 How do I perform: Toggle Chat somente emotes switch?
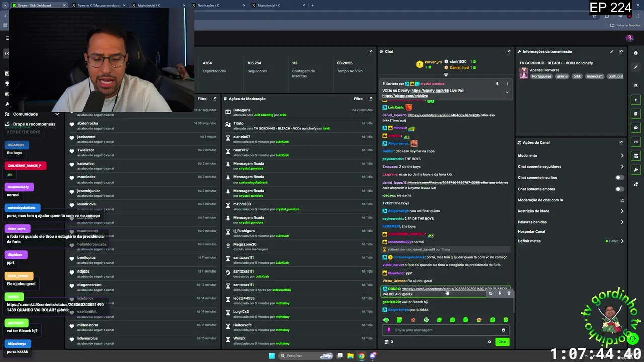tap(620, 189)
